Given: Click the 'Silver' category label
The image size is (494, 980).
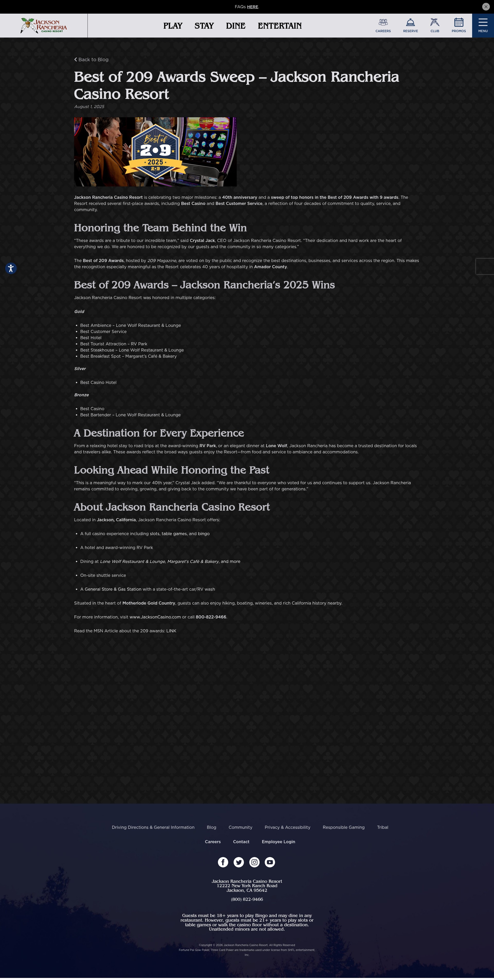Looking at the screenshot, I should point(80,369).
